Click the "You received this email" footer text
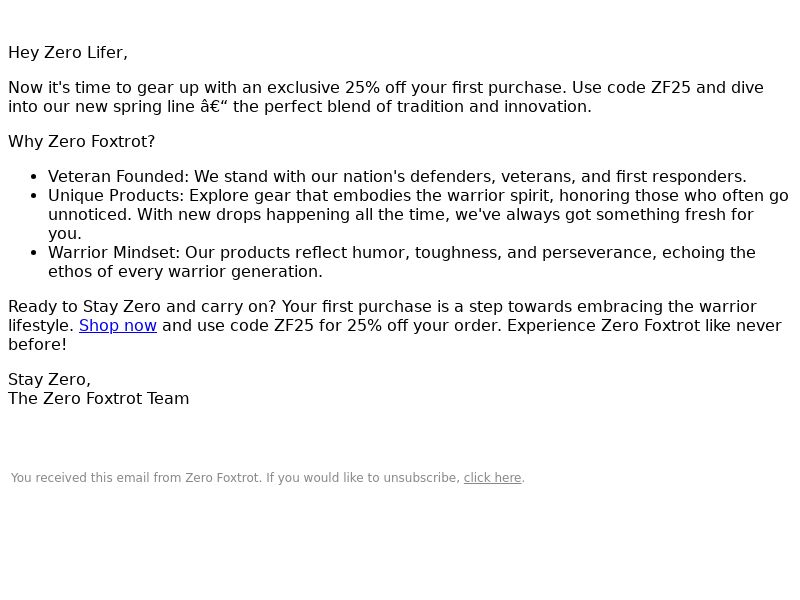 (x=135, y=478)
